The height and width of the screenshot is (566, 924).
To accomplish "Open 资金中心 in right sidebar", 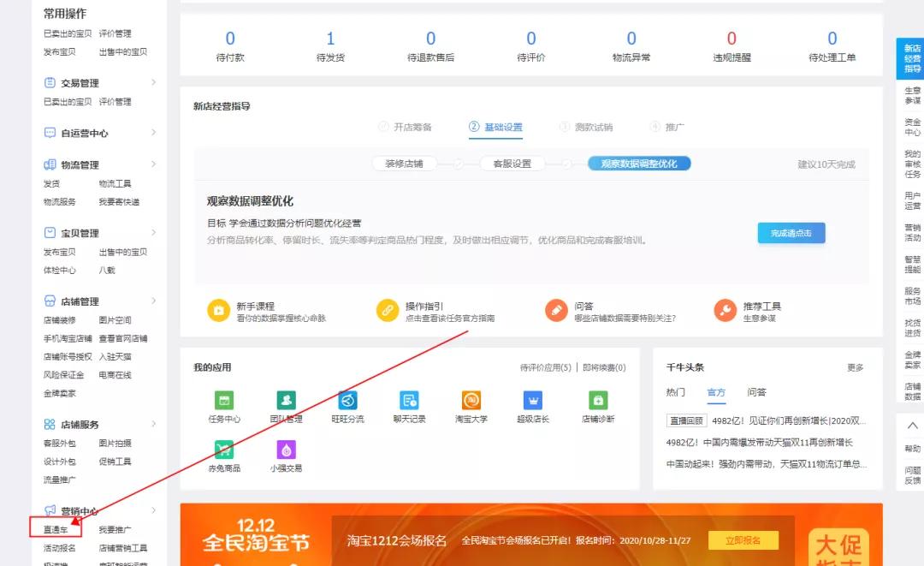I will [912, 128].
